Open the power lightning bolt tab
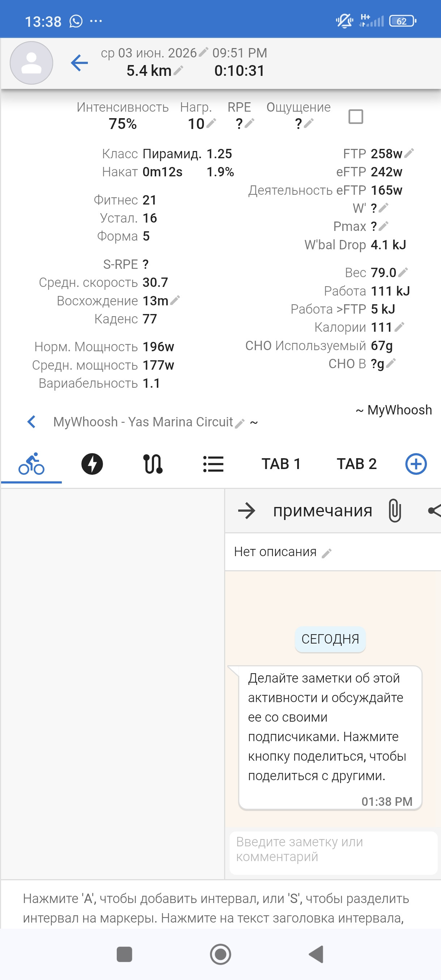Viewport: 441px width, 980px height. (x=92, y=464)
